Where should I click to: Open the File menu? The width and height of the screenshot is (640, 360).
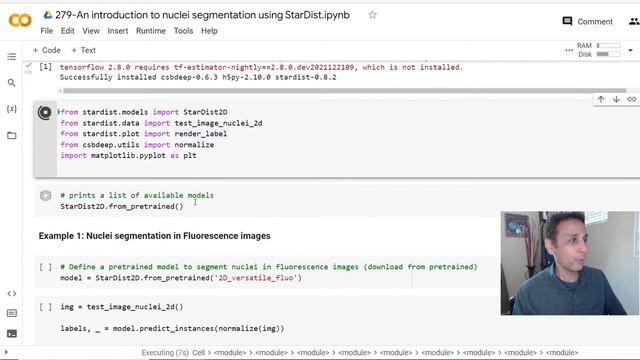click(x=47, y=31)
